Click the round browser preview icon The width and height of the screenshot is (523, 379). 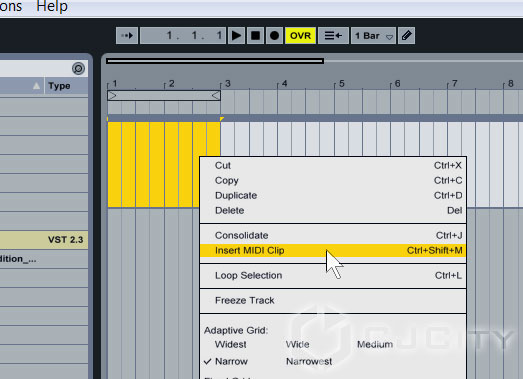78,69
